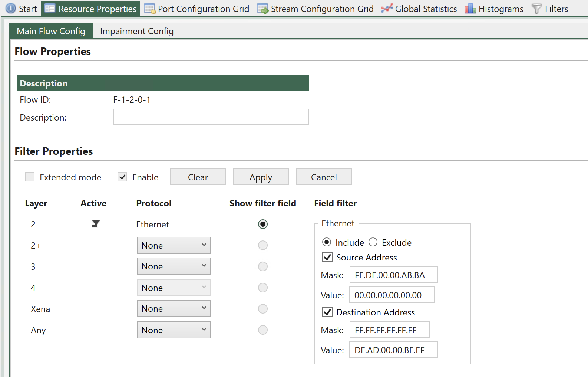Click the active filter funnel icon for Ethernet
Screen dimensions: 588x377
pyautogui.click(x=96, y=224)
